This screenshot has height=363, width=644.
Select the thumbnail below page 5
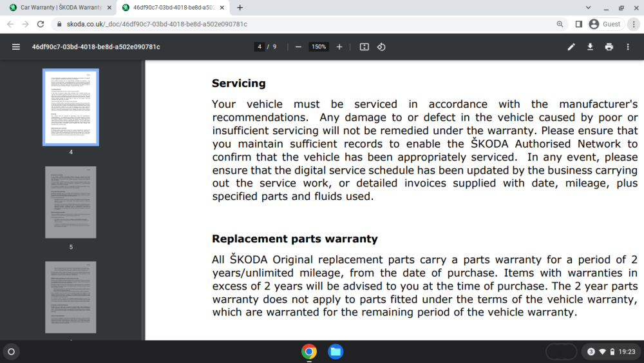coord(71,297)
